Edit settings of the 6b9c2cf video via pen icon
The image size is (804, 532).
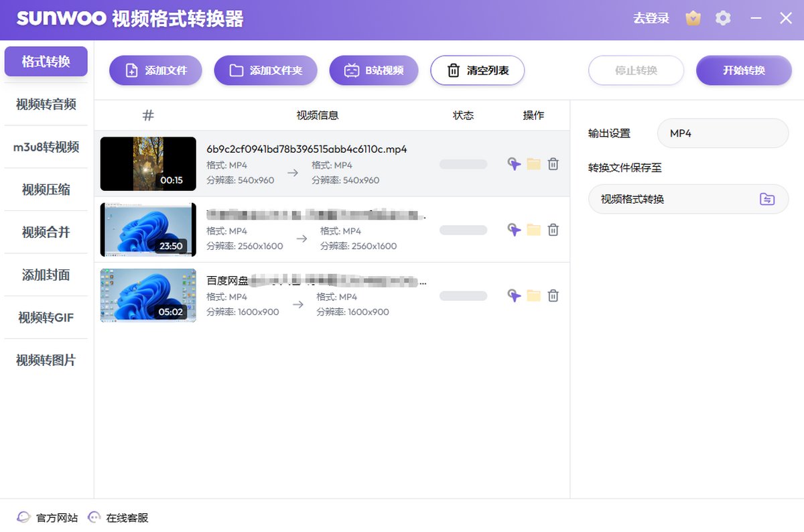pyautogui.click(x=513, y=163)
